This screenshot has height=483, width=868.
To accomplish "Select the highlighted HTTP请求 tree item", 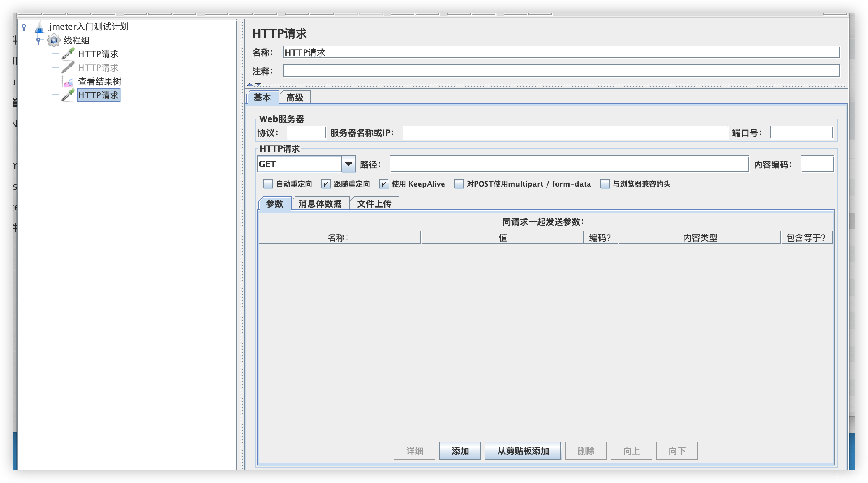I will (98, 95).
